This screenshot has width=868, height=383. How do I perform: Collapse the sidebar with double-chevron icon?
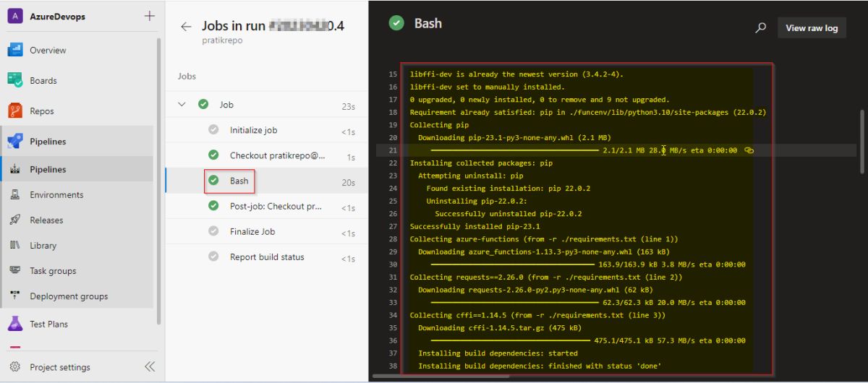[x=149, y=366]
